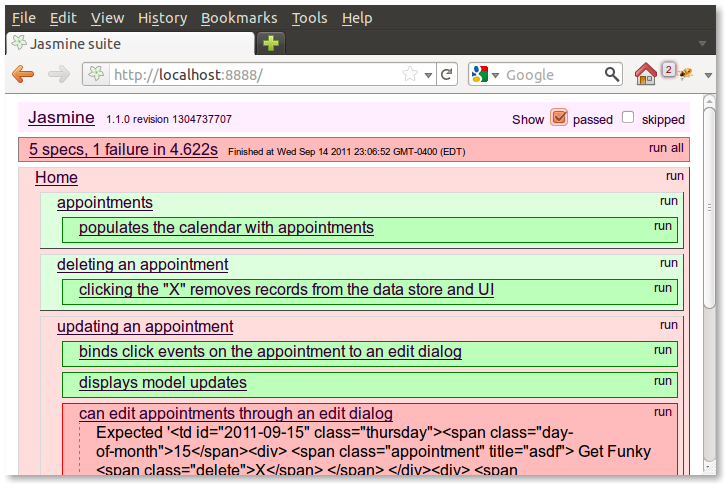
Task: Click the 'Expected <td id="2011-09-15"' failure message
Action: (373, 451)
